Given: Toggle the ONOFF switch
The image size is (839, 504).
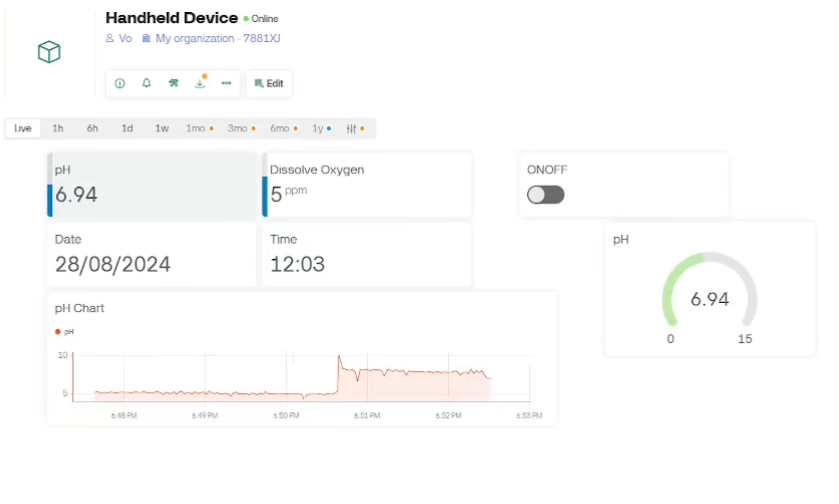Looking at the screenshot, I should [546, 195].
